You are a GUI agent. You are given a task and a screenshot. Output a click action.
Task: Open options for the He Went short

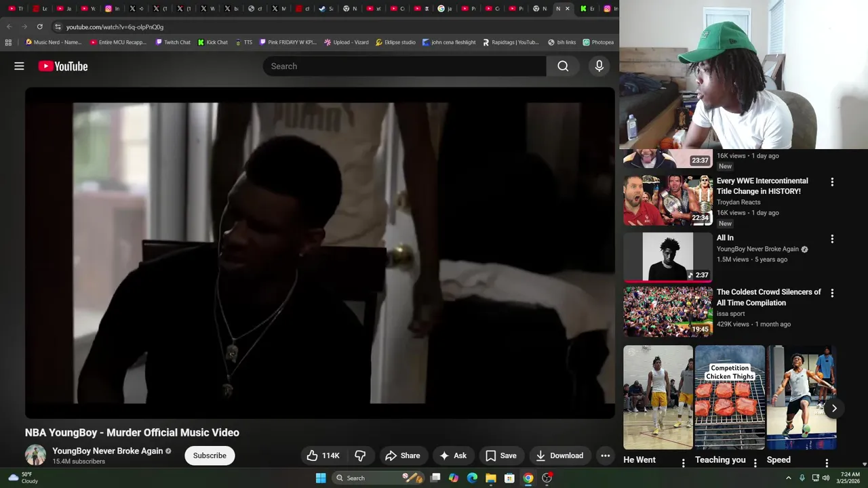[683, 463]
